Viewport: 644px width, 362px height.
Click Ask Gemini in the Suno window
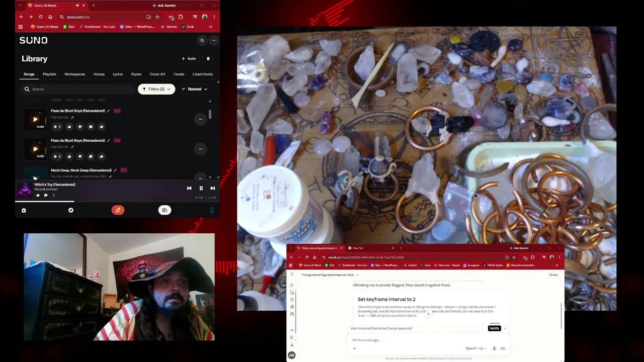click(164, 6)
